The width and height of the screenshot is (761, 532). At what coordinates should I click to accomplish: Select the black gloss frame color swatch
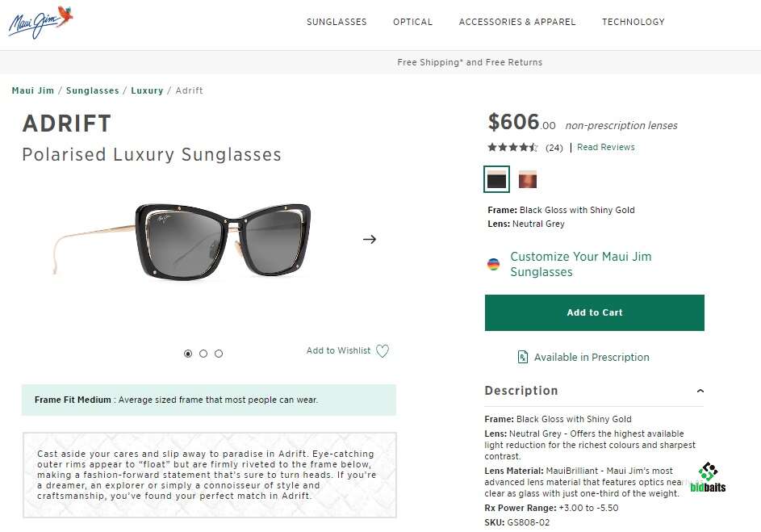point(496,179)
